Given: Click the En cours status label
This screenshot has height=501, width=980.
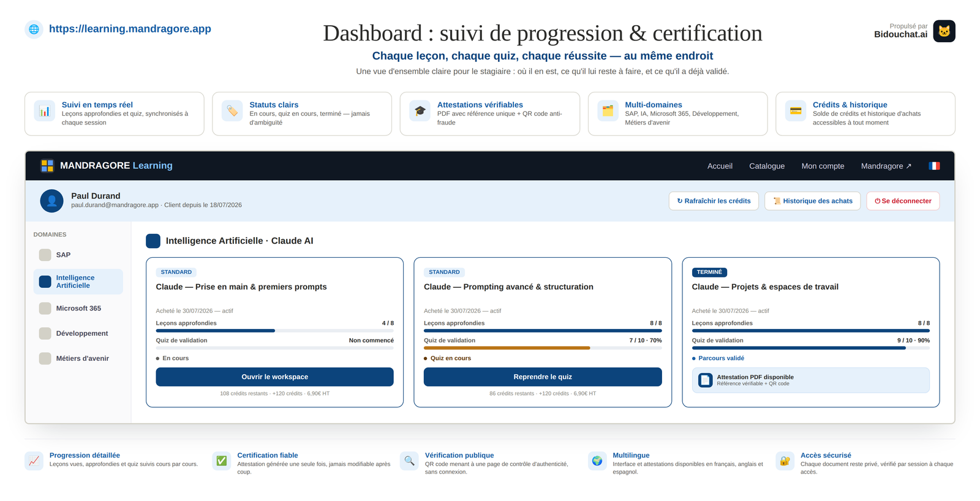Looking at the screenshot, I should click(175, 358).
